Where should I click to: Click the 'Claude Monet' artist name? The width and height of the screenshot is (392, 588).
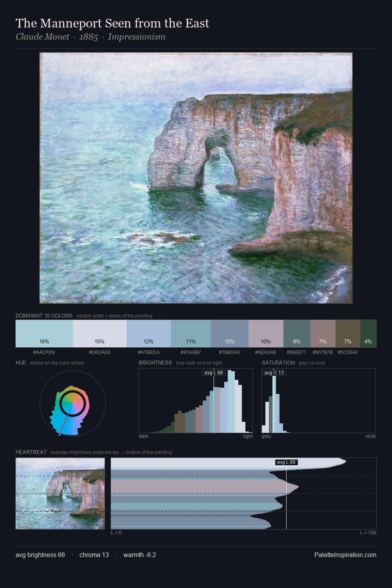point(42,37)
